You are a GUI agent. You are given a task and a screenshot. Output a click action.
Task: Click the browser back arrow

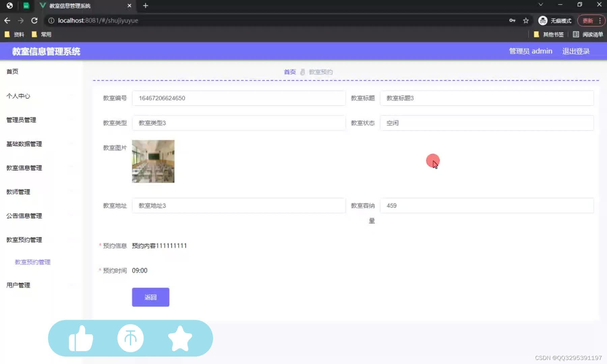coord(7,21)
